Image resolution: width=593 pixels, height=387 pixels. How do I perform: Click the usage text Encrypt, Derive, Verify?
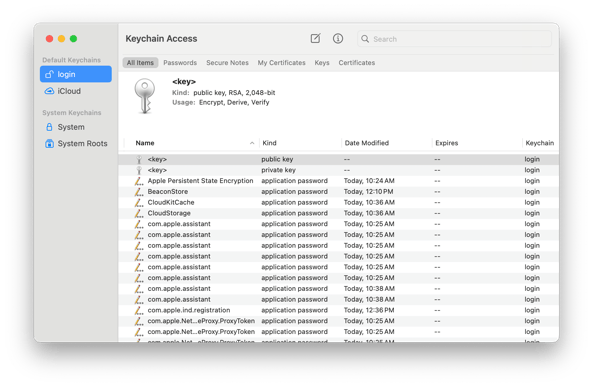point(234,102)
